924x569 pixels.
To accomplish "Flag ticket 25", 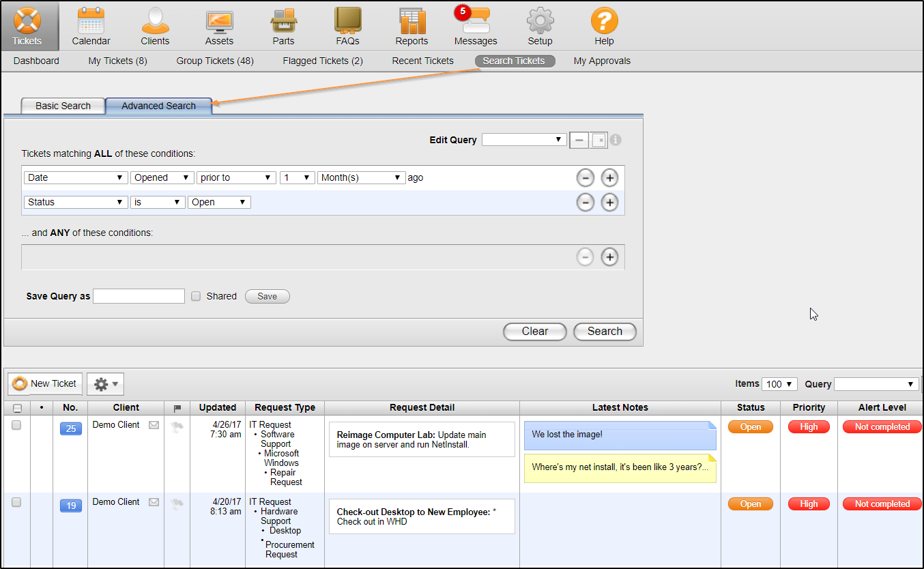I will click(x=177, y=426).
